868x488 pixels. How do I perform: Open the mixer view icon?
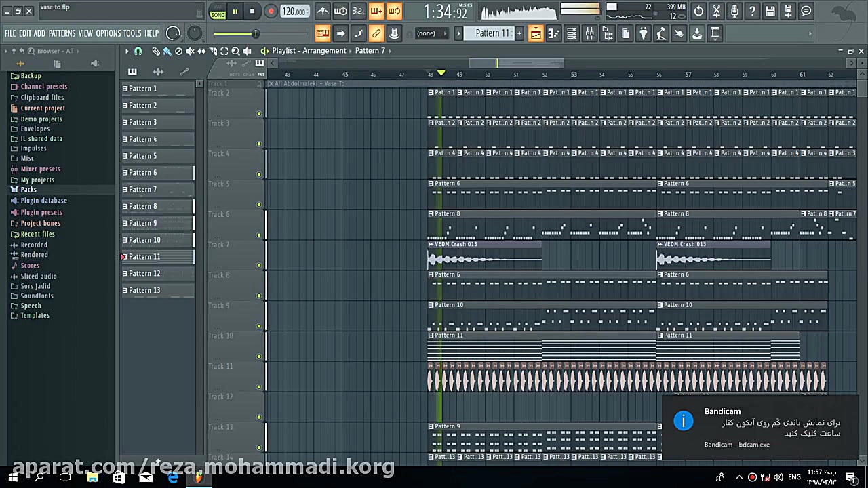[x=589, y=33]
